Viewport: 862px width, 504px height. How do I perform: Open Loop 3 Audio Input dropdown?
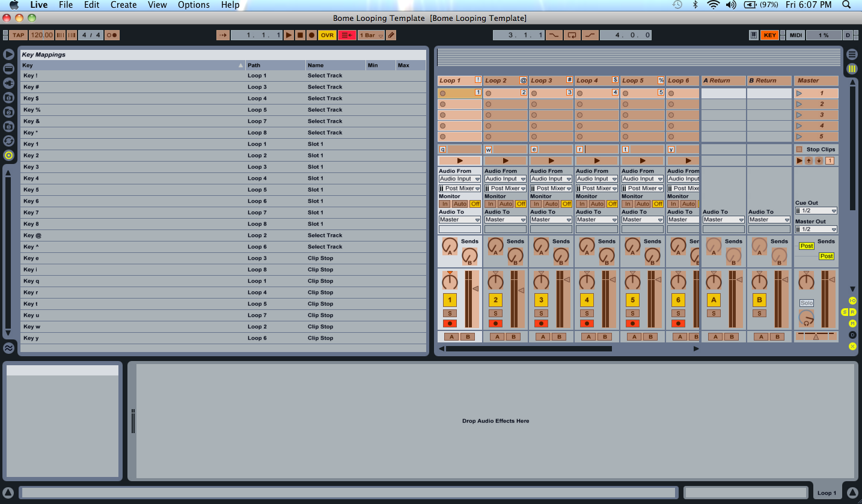(x=551, y=179)
